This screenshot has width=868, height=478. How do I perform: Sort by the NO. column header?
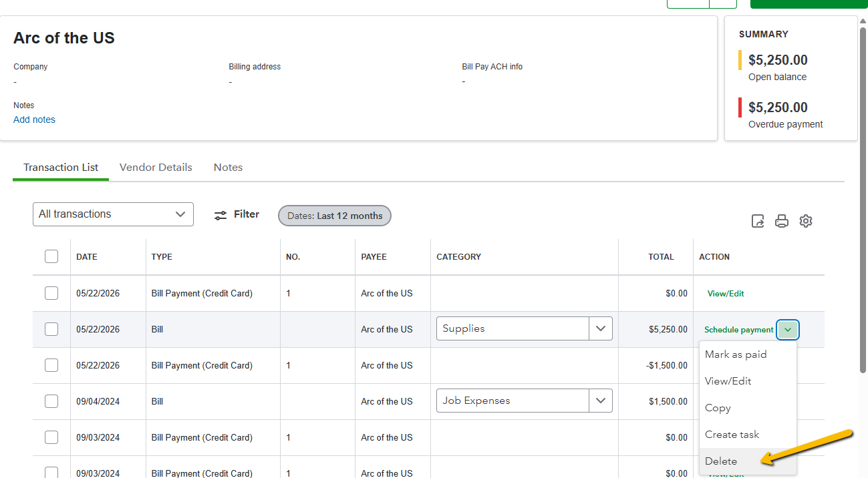293,257
